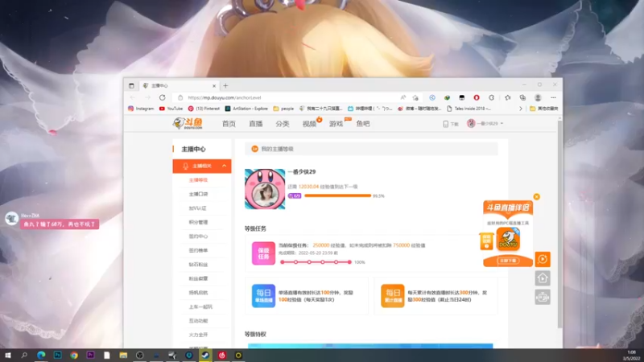Go to 首页 in Douyu navigation
The height and width of the screenshot is (362, 644).
[229, 124]
